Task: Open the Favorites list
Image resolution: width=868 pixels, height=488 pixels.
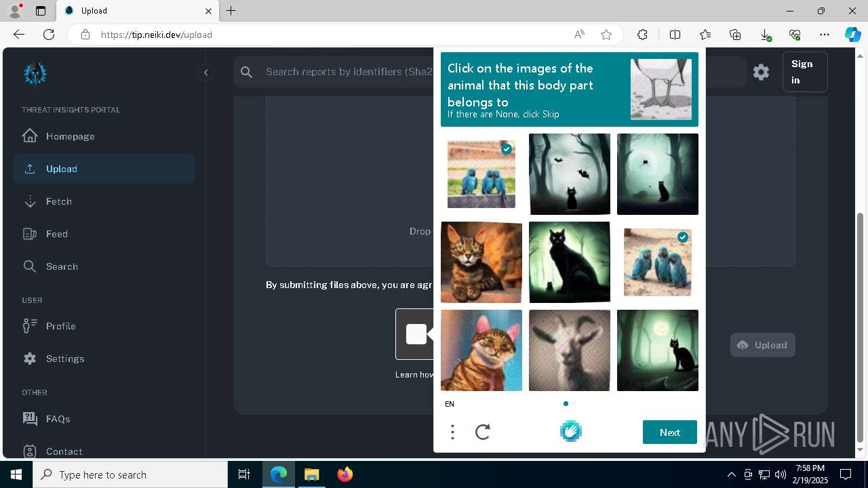Action: click(x=705, y=35)
